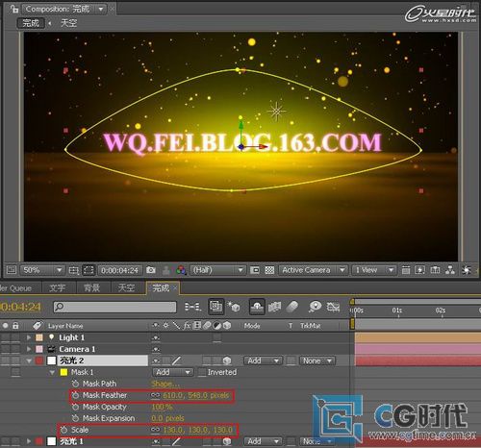Click the Always Preview This View icon

click(12, 270)
